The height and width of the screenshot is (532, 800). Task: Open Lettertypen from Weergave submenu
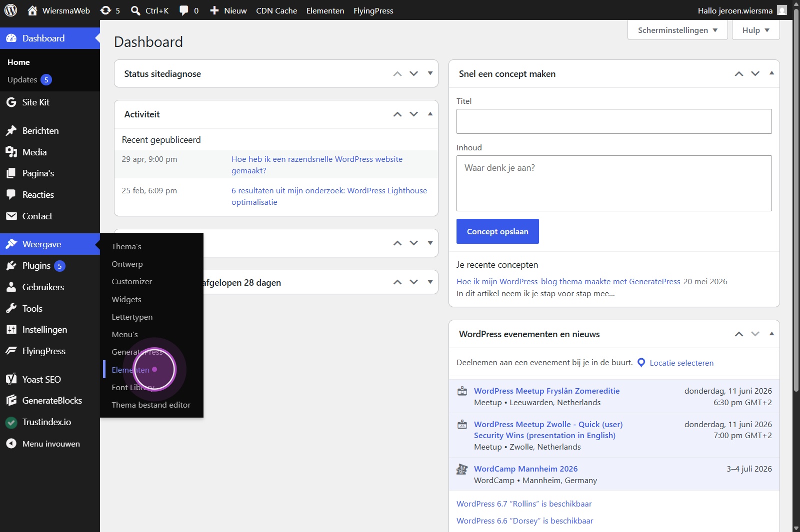[132, 317]
